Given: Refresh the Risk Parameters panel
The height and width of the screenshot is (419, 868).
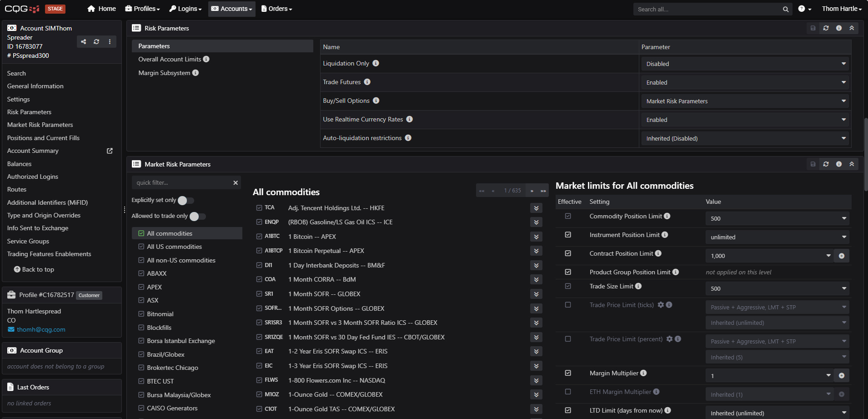Looking at the screenshot, I should coord(826,28).
